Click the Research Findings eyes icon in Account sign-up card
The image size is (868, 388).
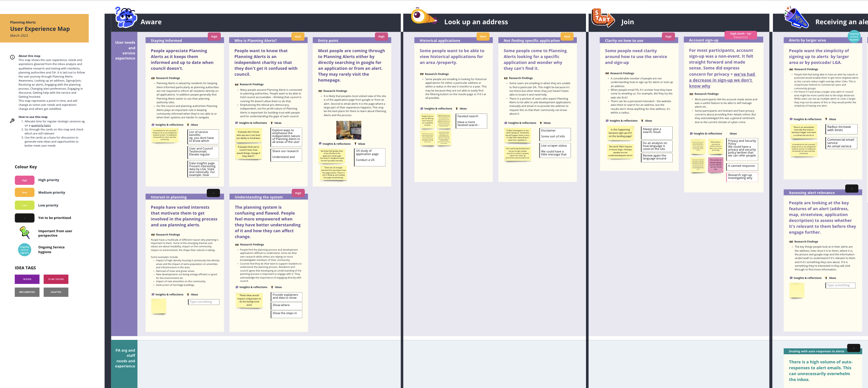691,94
